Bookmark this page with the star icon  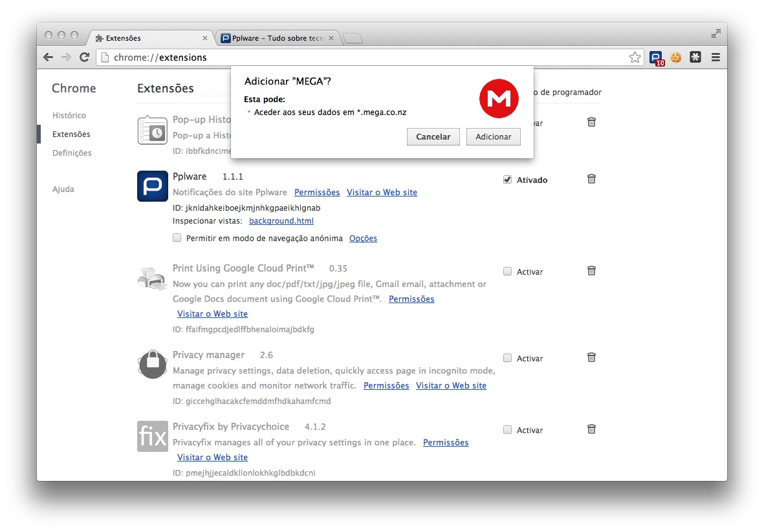[635, 58]
